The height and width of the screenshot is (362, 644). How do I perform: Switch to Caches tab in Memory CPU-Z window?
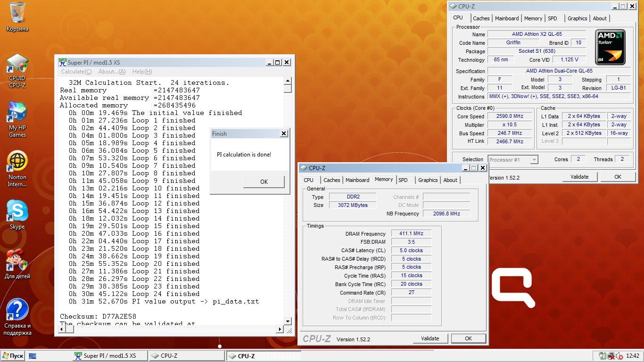click(331, 180)
